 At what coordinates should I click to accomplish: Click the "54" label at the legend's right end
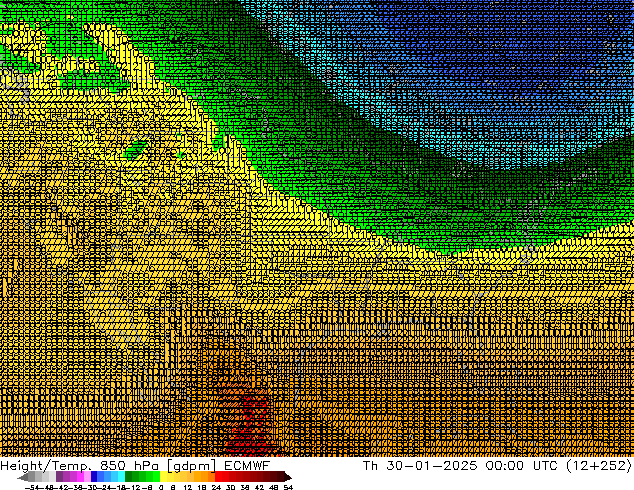pyautogui.click(x=288, y=487)
